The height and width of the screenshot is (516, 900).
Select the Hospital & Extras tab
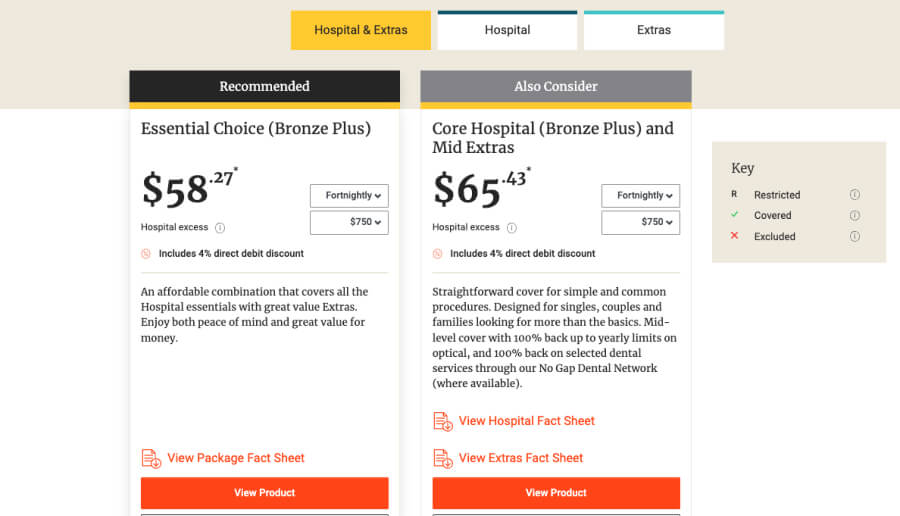(x=361, y=30)
